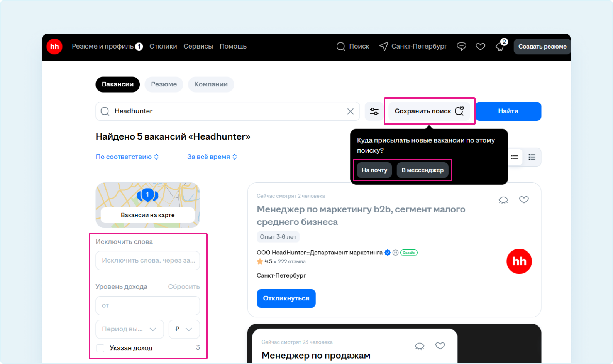Hide the Менеджер по продажам vacancy
Viewport: 613px width, 364px height.
(x=420, y=346)
